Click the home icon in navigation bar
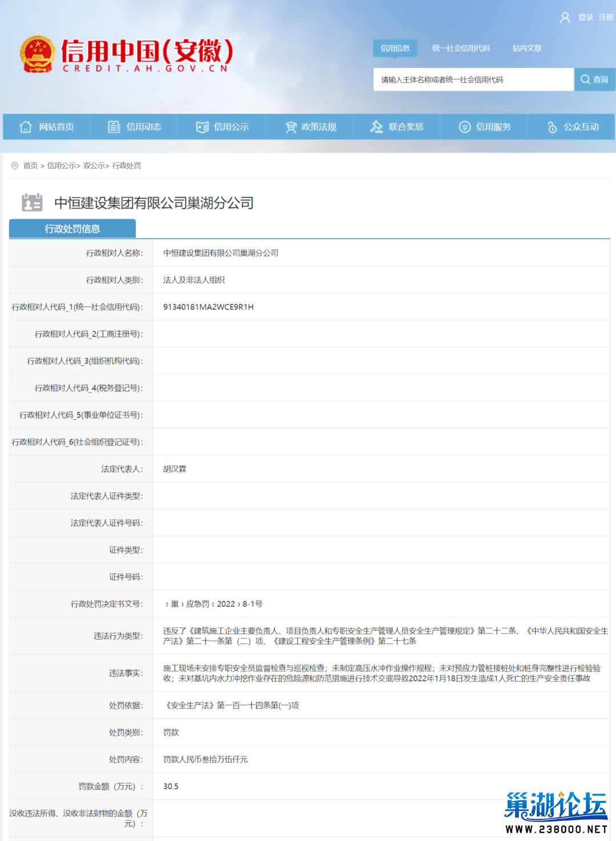 pos(26,127)
